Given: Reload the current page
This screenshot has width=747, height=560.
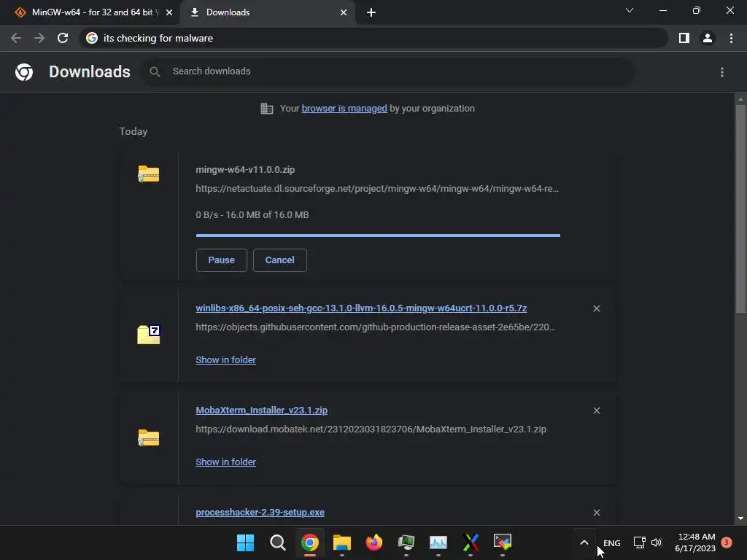Looking at the screenshot, I should 63,38.
